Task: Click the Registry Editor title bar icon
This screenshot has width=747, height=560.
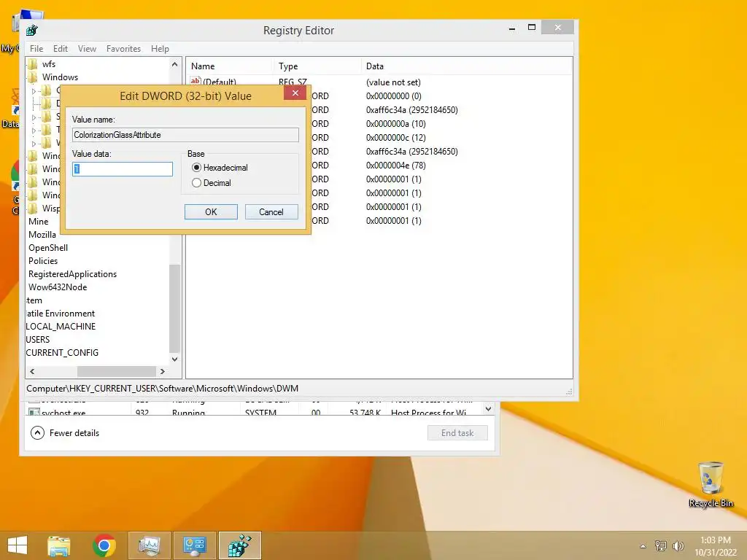Action: coord(32,31)
